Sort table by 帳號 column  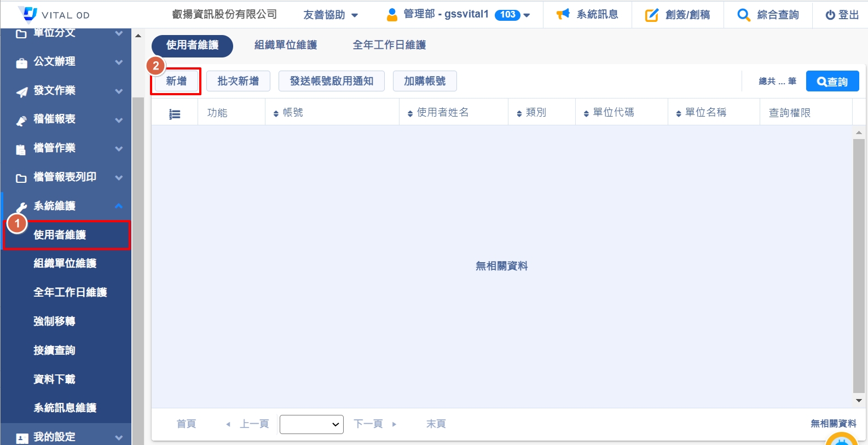[288, 113]
